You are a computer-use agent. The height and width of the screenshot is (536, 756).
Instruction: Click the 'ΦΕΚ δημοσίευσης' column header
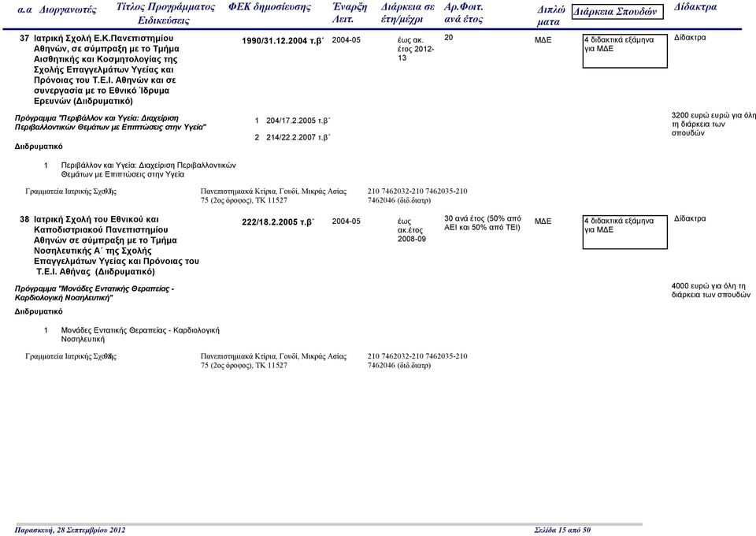[x=269, y=7]
